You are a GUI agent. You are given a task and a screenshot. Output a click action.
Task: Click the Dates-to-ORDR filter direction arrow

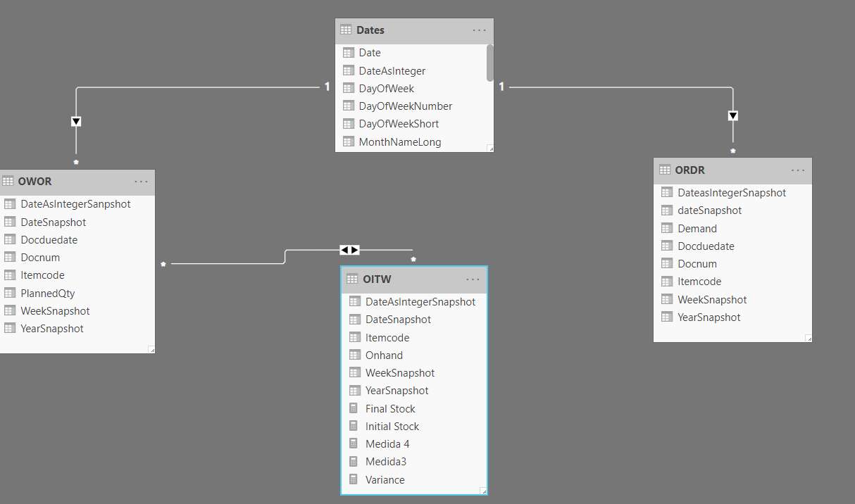pos(733,115)
